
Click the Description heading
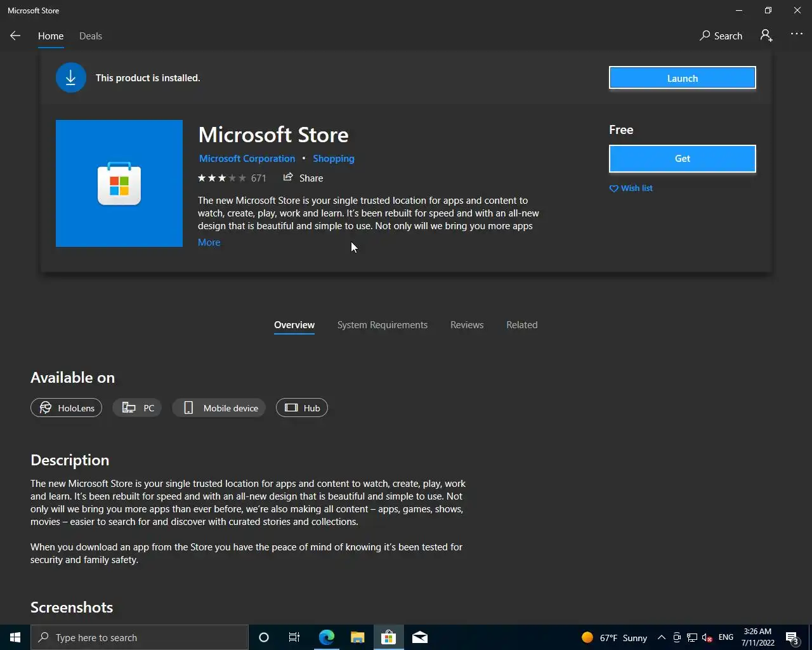coord(70,460)
